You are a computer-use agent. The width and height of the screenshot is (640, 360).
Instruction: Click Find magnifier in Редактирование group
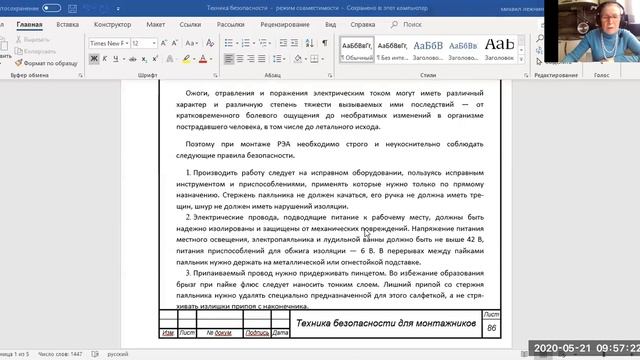click(540, 38)
